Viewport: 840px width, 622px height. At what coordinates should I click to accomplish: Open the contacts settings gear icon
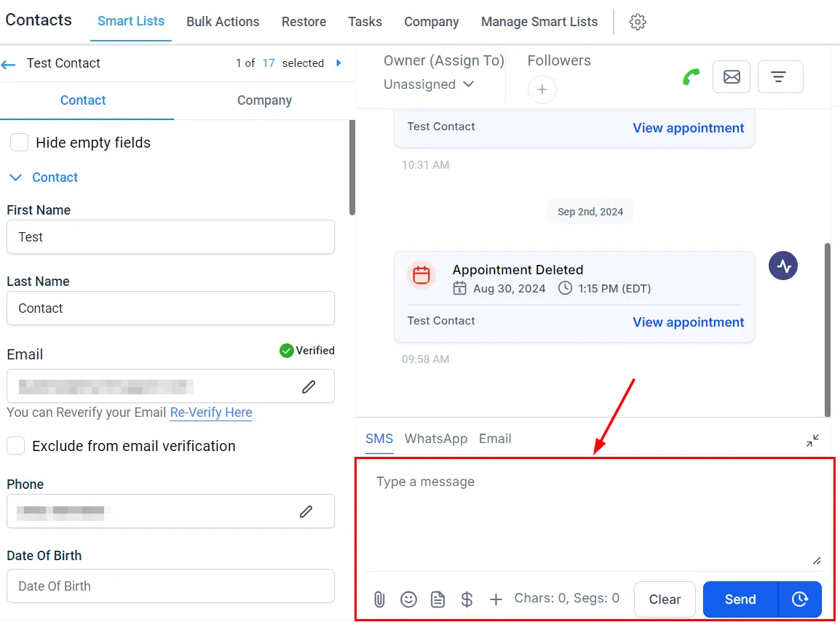click(637, 22)
